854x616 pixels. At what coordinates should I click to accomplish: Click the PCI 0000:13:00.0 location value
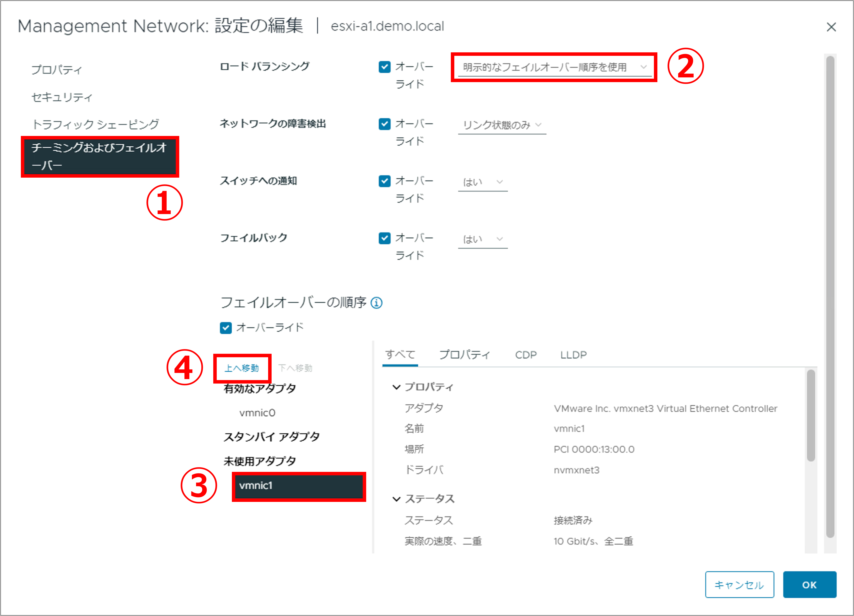[x=594, y=449]
